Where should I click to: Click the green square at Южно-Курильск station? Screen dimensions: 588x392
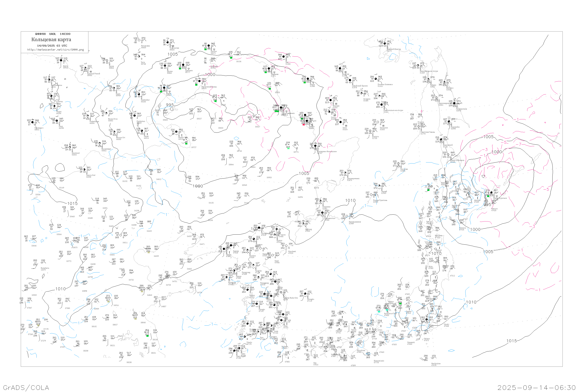[488, 196]
